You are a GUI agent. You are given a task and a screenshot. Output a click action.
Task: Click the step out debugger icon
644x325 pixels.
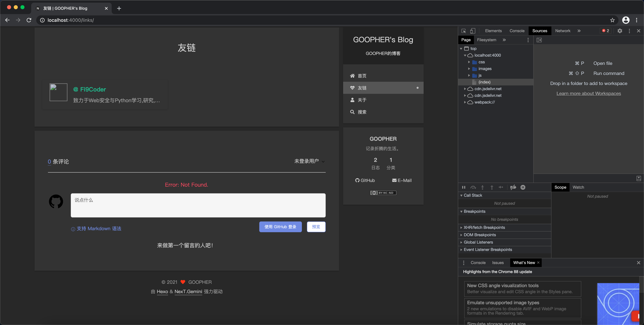click(492, 187)
